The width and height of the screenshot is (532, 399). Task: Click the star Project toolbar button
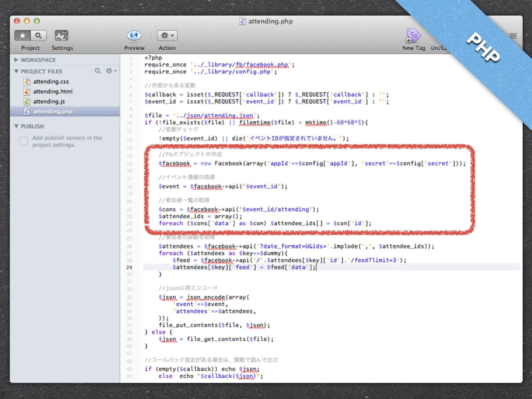pos(23,36)
